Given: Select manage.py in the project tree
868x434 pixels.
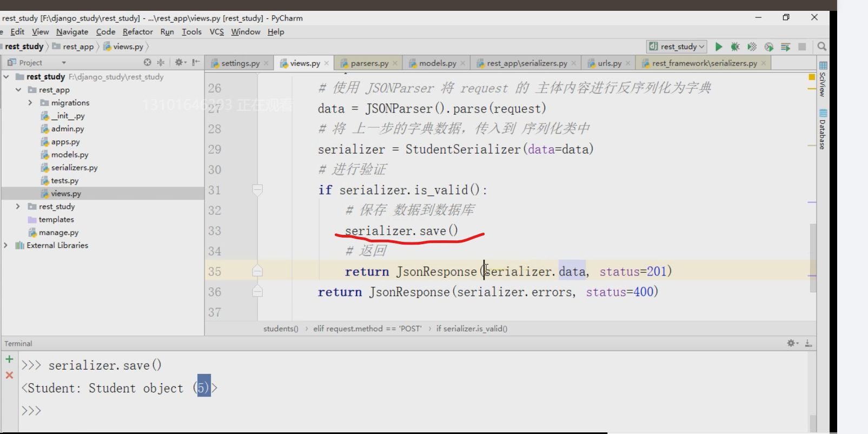Looking at the screenshot, I should (58, 233).
